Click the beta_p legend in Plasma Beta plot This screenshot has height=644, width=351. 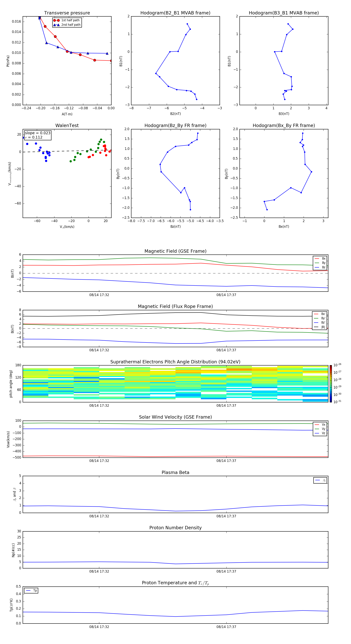(x=320, y=480)
